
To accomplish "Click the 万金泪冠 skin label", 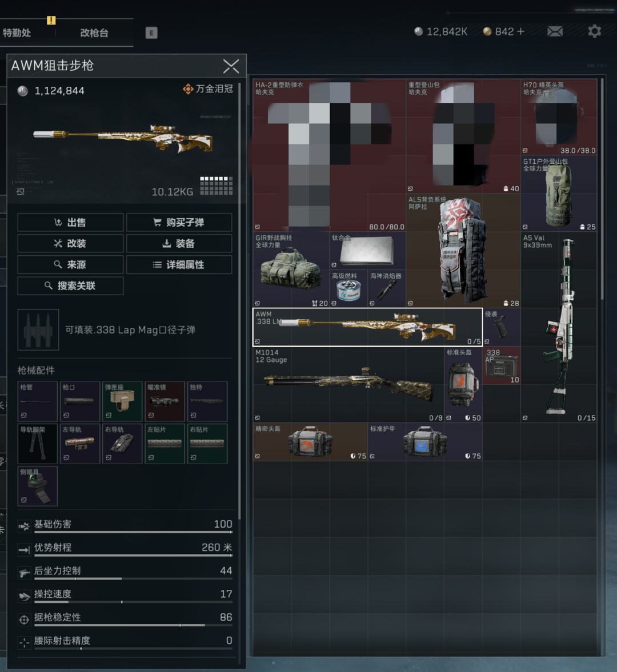I will click(209, 88).
